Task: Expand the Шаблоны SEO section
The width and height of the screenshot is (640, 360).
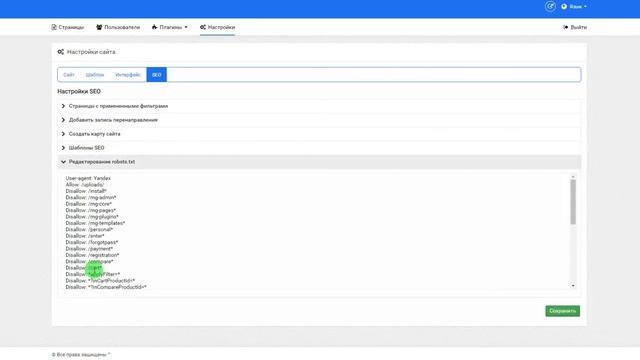Action: [319, 148]
